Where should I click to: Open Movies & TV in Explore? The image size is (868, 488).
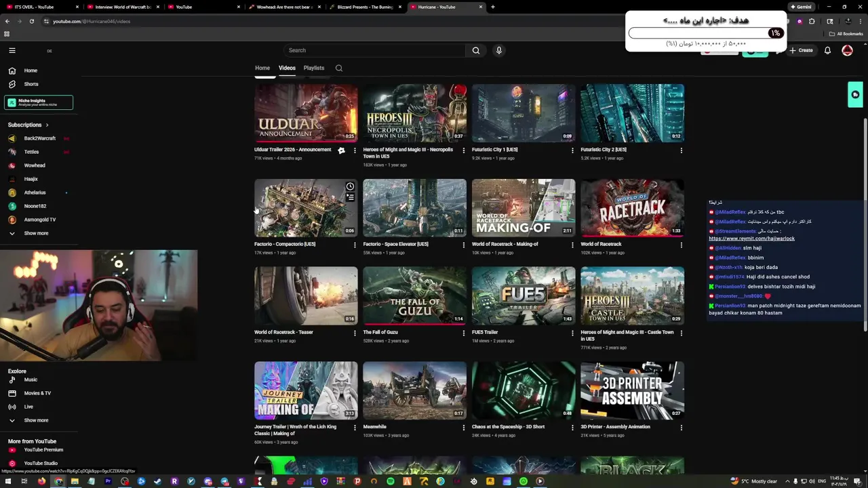(x=39, y=393)
